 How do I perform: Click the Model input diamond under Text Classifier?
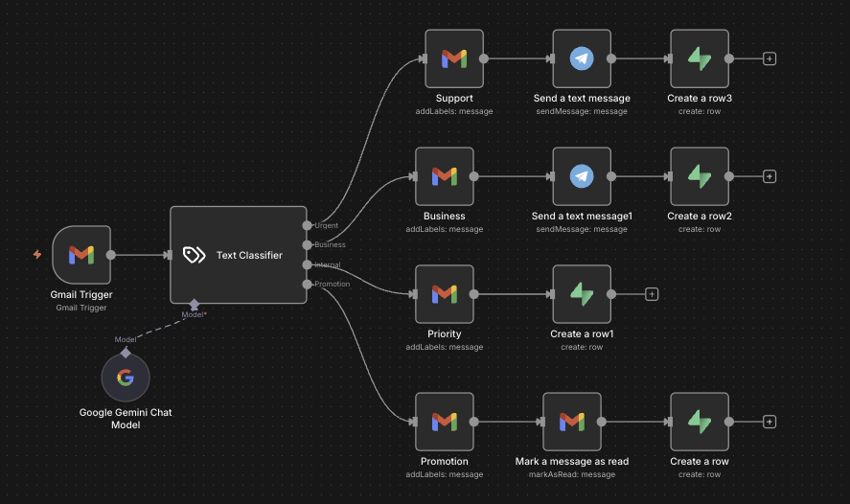[195, 304]
